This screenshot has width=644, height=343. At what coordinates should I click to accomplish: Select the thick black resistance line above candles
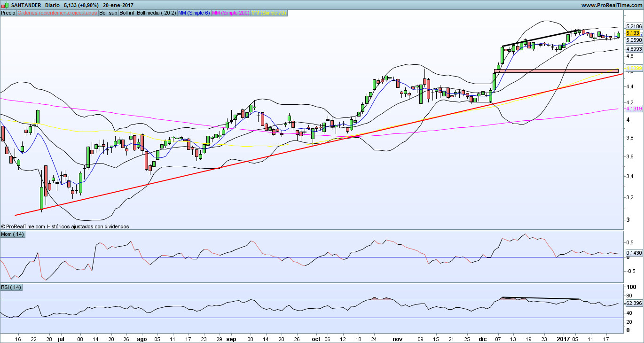[x=541, y=38]
